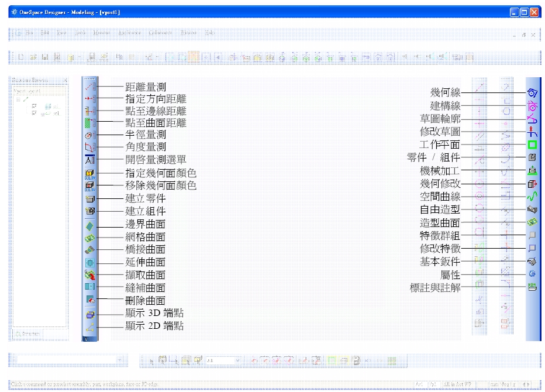Open the Help menu
This screenshot has height=392, width=545.
pos(209,33)
